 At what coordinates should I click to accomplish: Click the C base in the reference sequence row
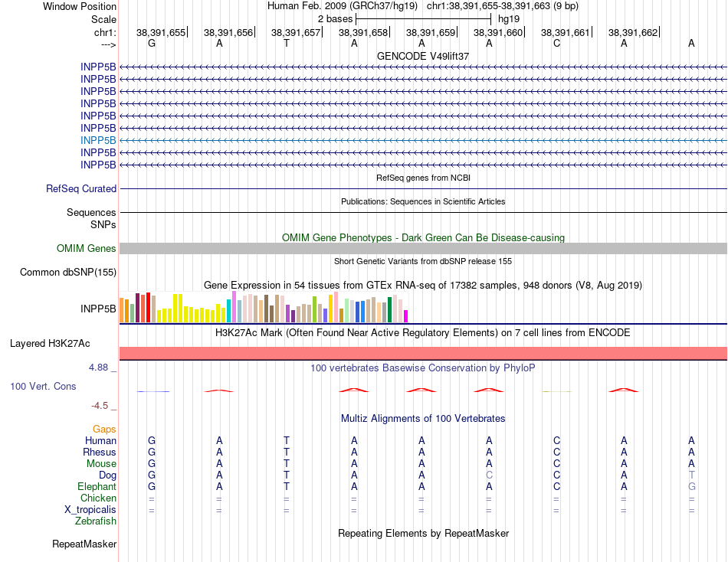coord(556,43)
